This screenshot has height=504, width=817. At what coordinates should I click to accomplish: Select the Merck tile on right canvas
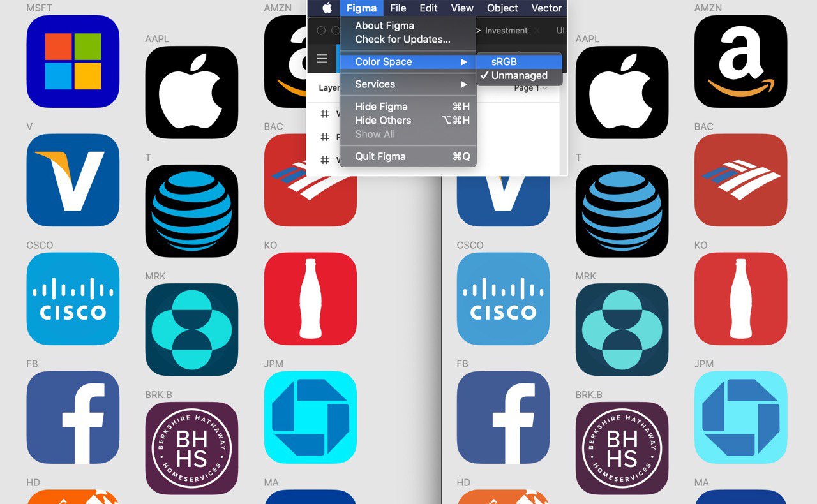click(622, 329)
